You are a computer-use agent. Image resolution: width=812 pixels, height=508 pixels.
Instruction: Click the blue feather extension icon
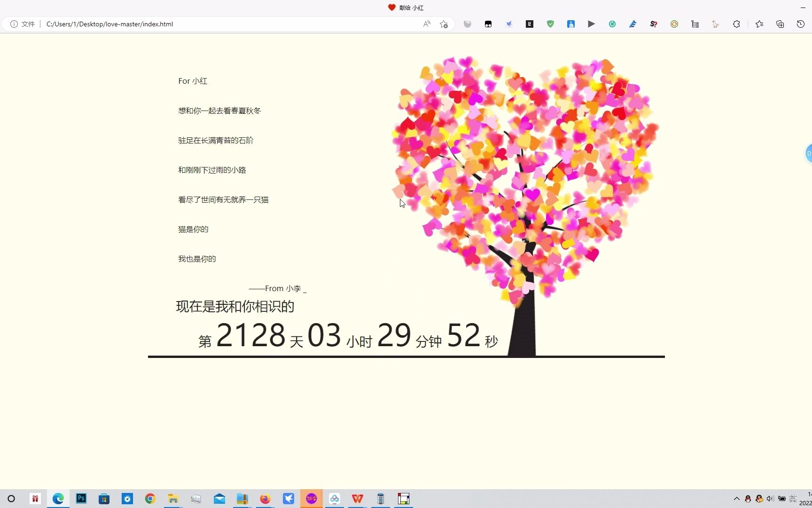pyautogui.click(x=632, y=24)
